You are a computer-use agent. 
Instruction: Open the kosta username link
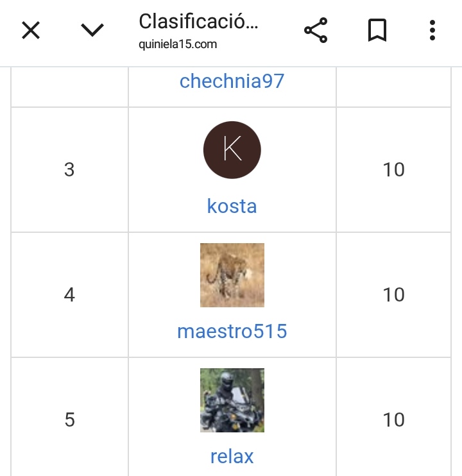232,206
